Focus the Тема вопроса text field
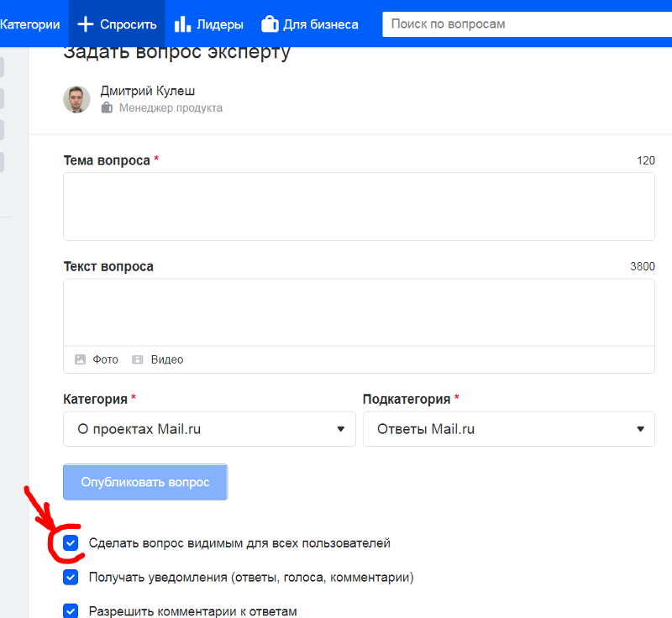 tap(359, 207)
